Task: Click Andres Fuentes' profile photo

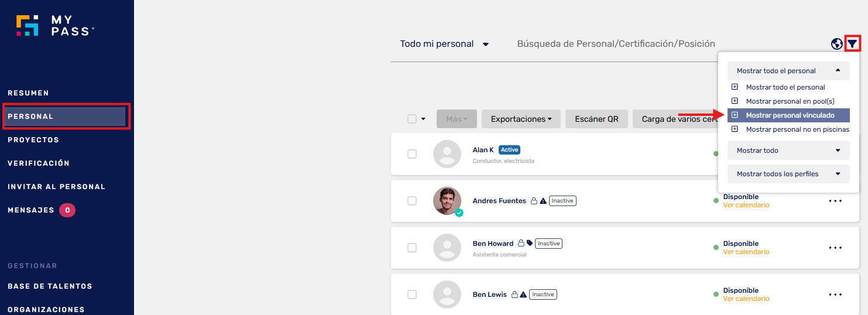Action: 447,201
